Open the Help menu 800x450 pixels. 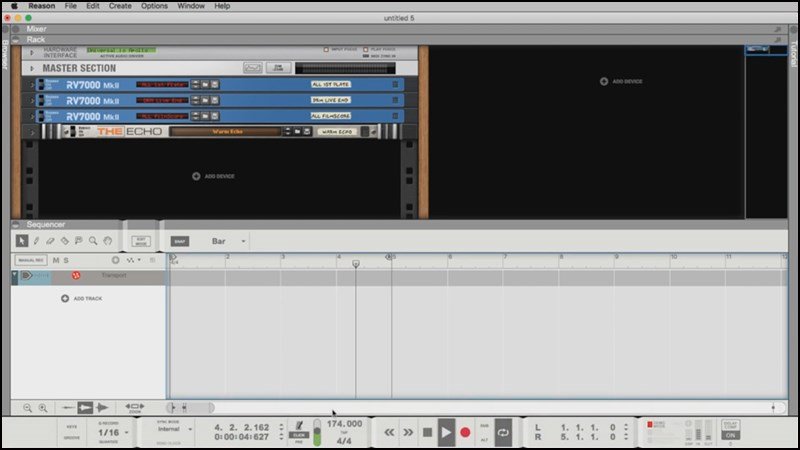[221, 6]
